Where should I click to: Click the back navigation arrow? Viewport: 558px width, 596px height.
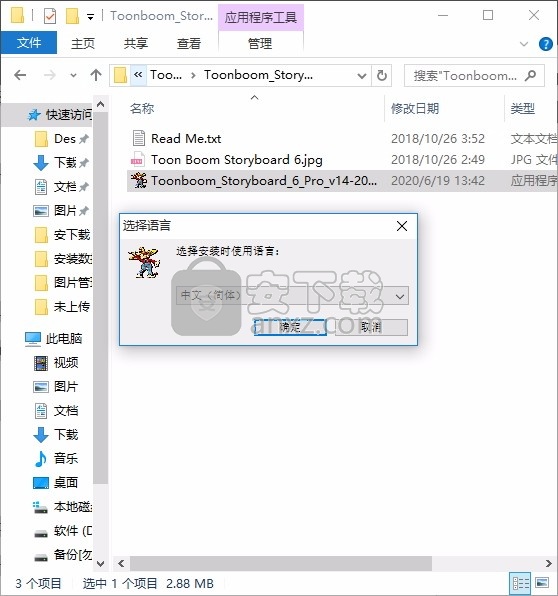pos(20,75)
